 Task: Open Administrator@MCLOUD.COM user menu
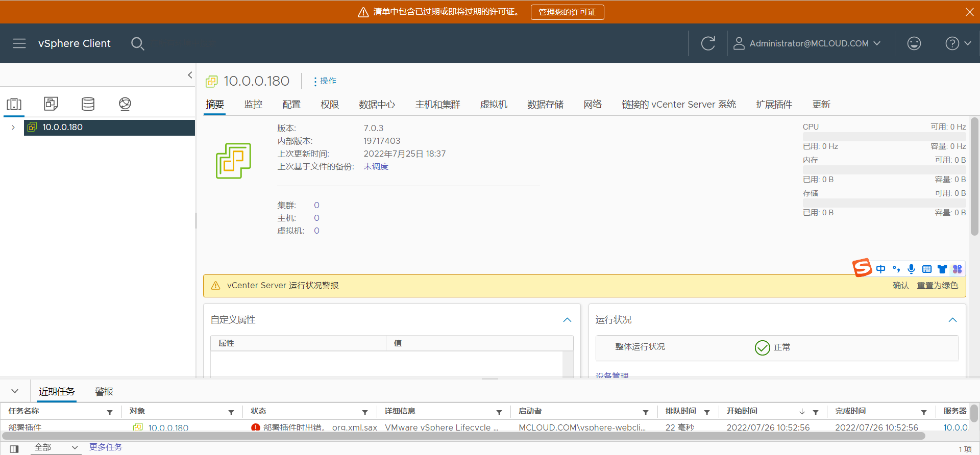807,43
